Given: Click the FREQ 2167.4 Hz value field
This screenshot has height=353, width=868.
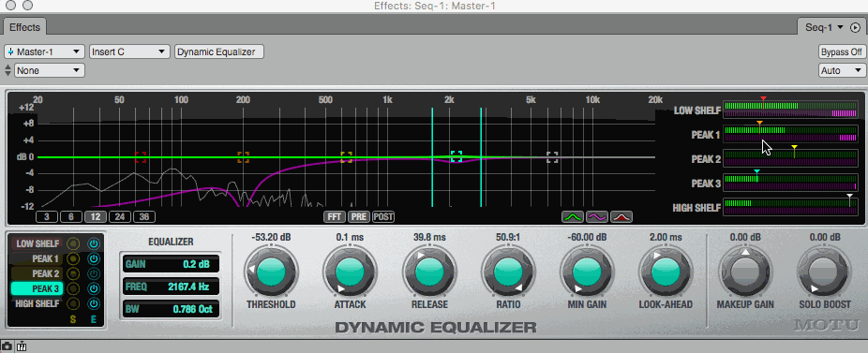Looking at the screenshot, I should click(x=171, y=287).
